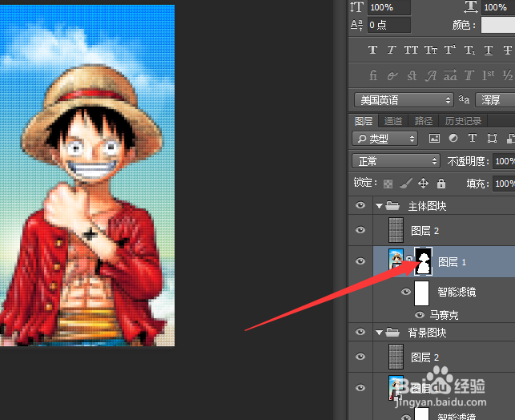Switch to 历史记录 tab
The image size is (515, 420).
(x=464, y=121)
